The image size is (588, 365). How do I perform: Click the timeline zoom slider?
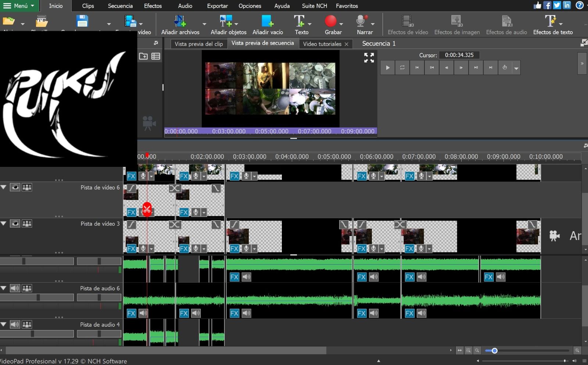point(527,351)
